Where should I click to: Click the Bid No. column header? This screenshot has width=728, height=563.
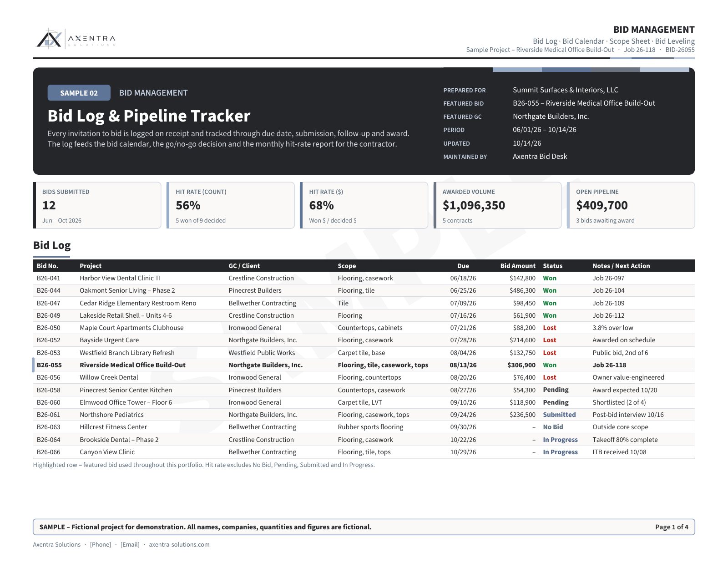click(x=47, y=266)
